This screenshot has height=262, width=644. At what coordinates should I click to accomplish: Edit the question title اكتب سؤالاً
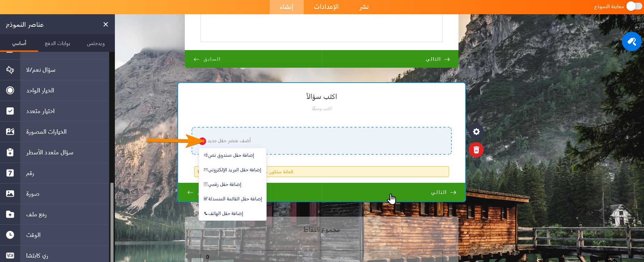[322, 97]
